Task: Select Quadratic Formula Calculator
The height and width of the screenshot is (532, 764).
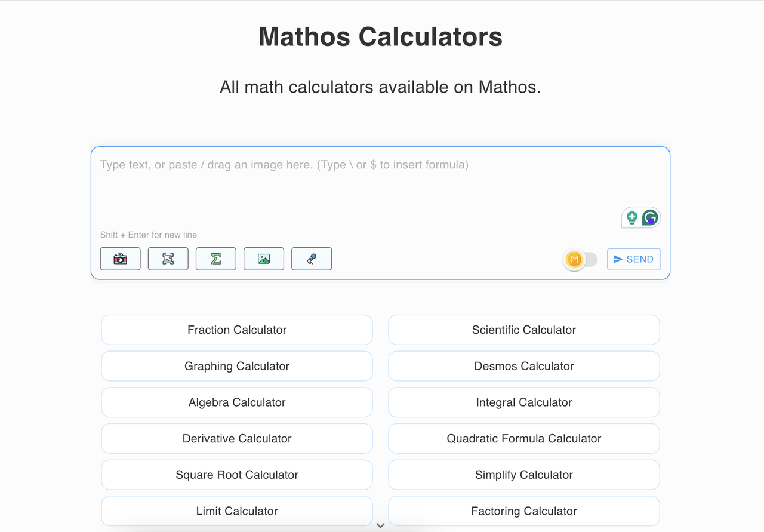Action: pyautogui.click(x=523, y=438)
